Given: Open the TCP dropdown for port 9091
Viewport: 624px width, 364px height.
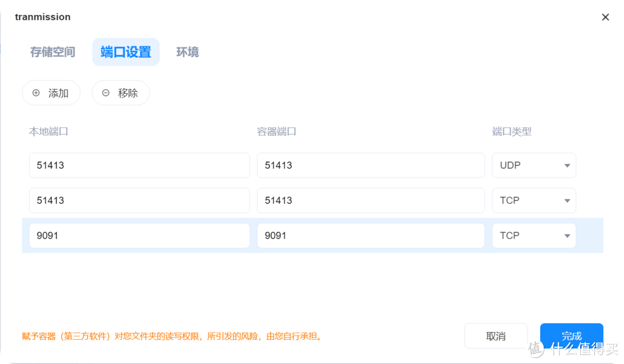Looking at the screenshot, I should coord(533,235).
